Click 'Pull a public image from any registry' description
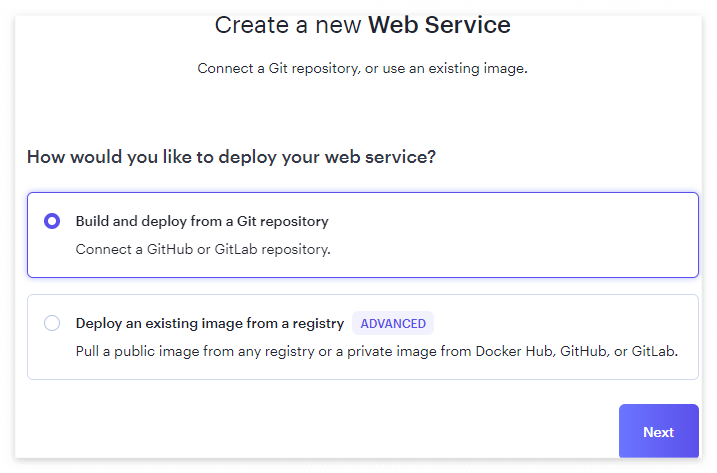 [377, 351]
